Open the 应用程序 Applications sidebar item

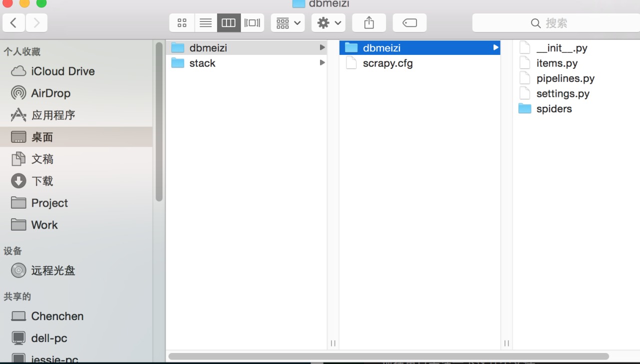pyautogui.click(x=52, y=115)
